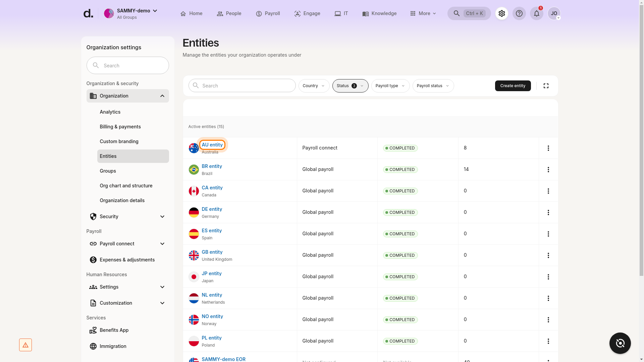
Task: Open the three-dot menu for NL entity
Action: pos(548,298)
